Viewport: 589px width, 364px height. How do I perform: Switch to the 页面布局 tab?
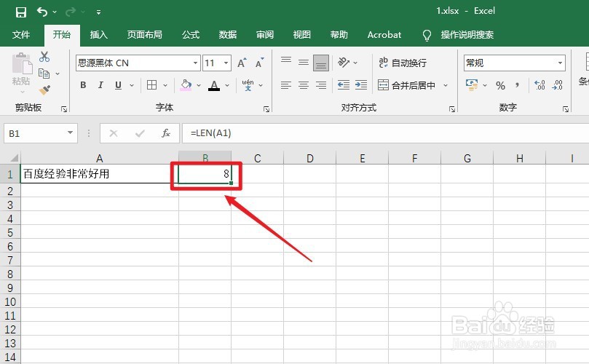(145, 35)
